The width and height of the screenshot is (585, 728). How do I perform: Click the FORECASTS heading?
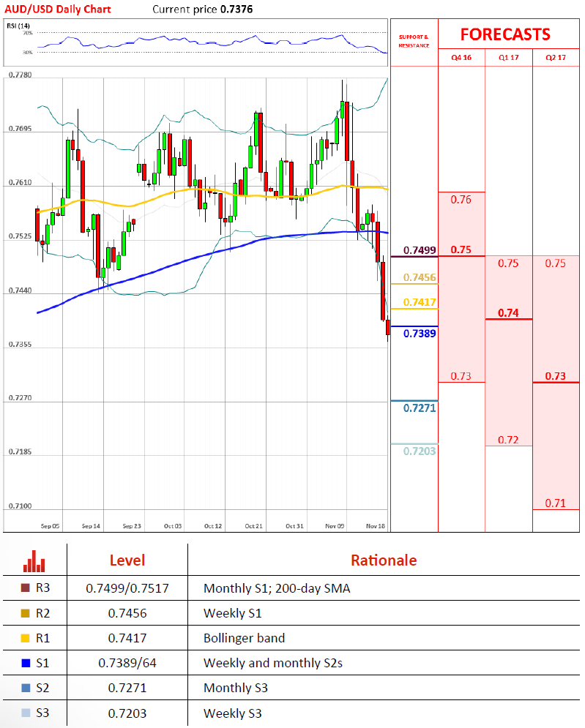point(505,34)
